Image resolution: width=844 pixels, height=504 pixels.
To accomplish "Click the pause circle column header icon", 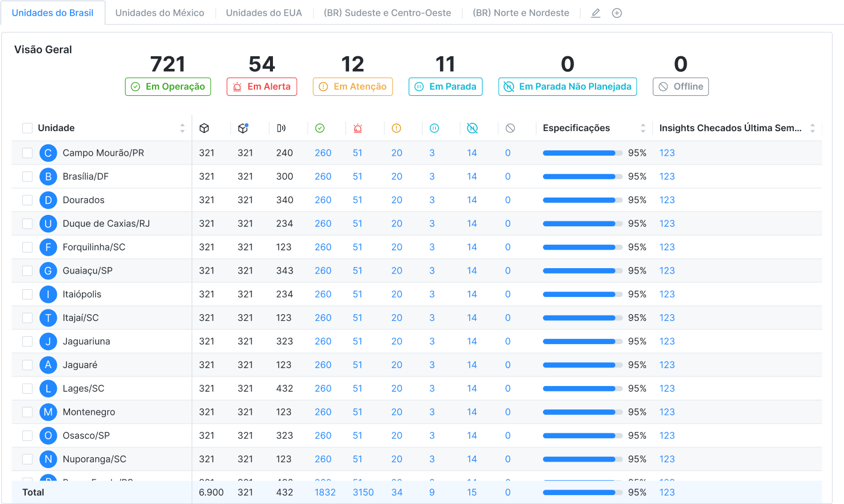I will click(435, 128).
